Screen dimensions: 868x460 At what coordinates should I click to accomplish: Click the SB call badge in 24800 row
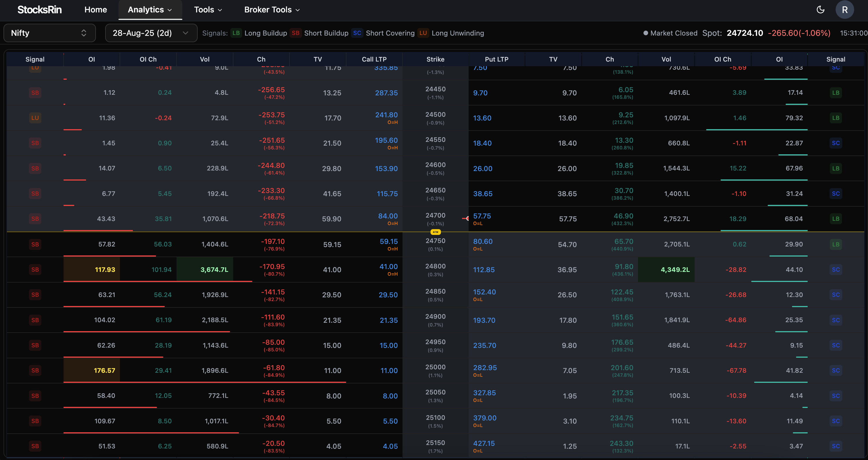click(35, 270)
